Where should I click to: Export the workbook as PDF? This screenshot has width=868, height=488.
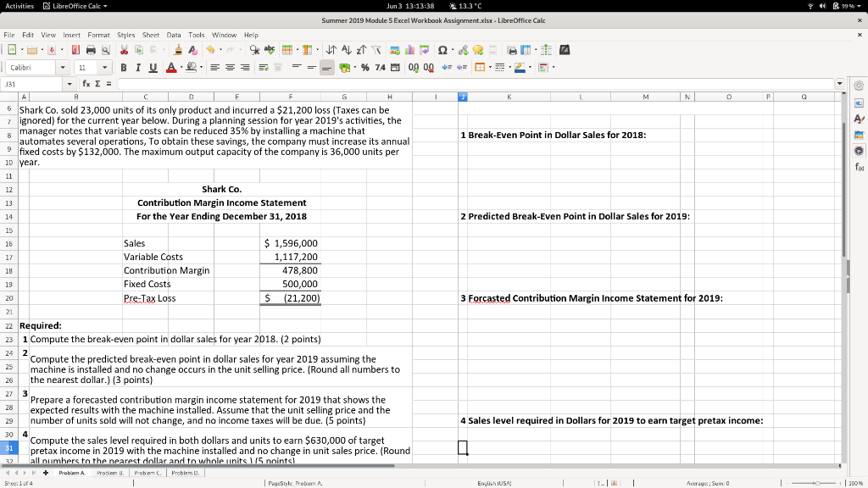tap(77, 49)
